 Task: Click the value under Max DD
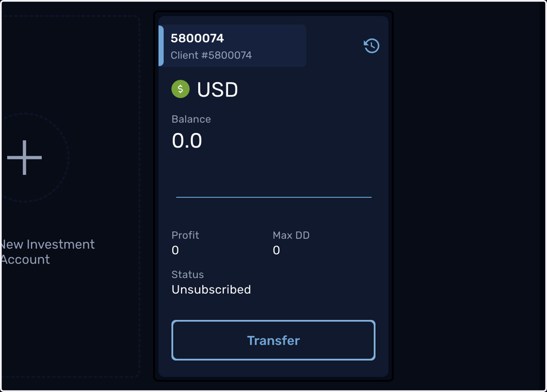(276, 250)
